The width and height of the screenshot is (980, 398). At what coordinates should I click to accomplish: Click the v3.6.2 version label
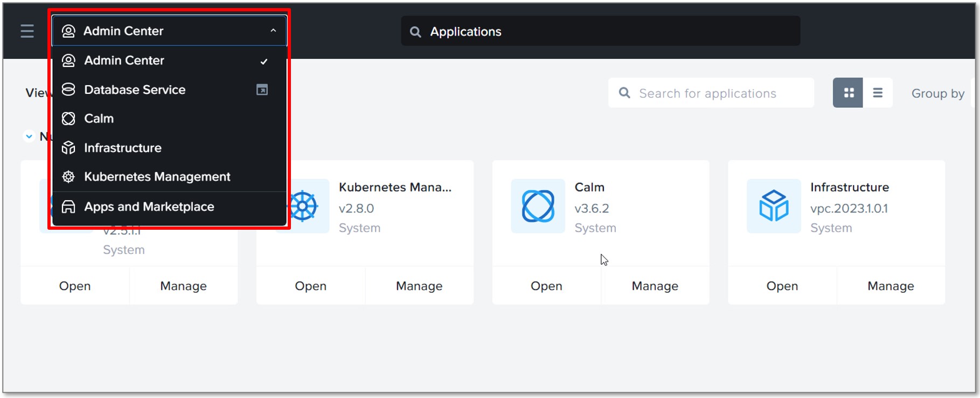(x=592, y=208)
